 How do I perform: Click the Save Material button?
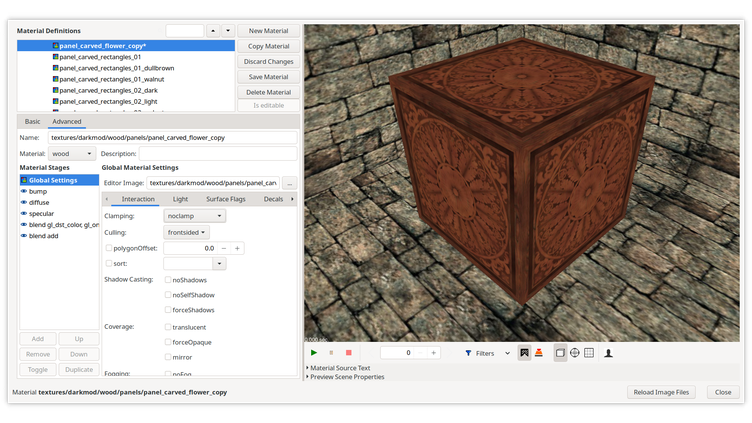[x=268, y=77]
